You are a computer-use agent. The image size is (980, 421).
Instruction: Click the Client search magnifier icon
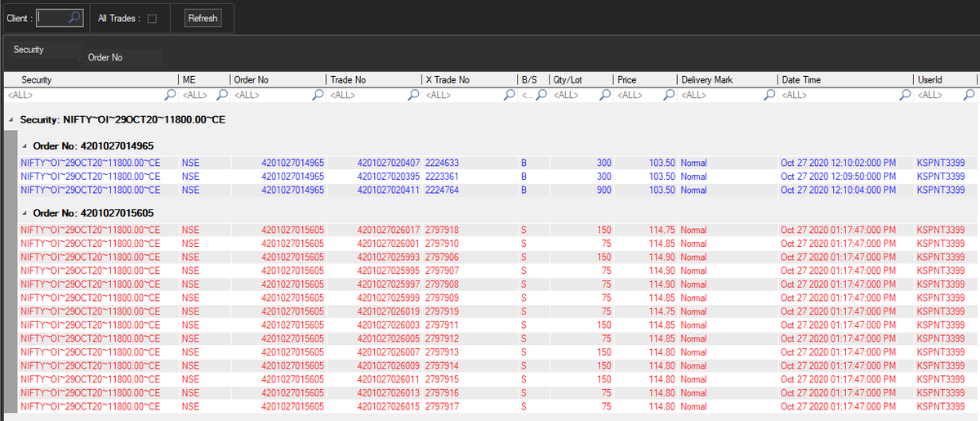pyautogui.click(x=73, y=17)
